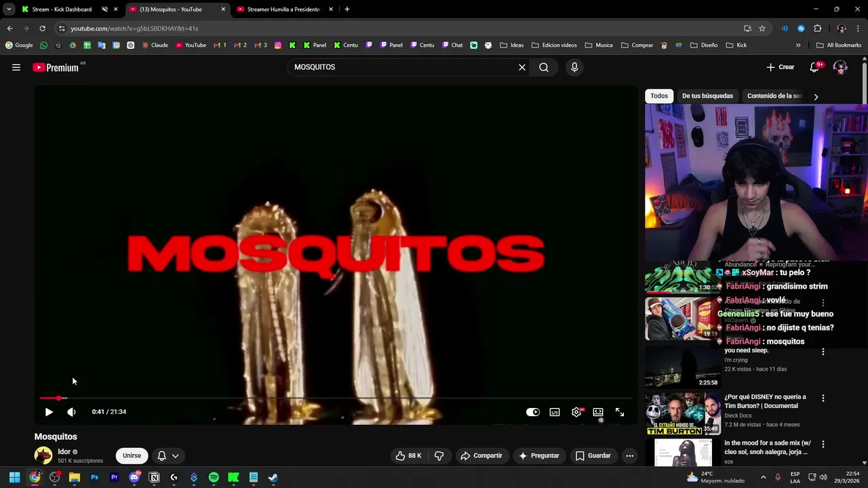Screen dimensions: 868x488
Task: Show more filter chips with arrow
Action: (x=816, y=96)
